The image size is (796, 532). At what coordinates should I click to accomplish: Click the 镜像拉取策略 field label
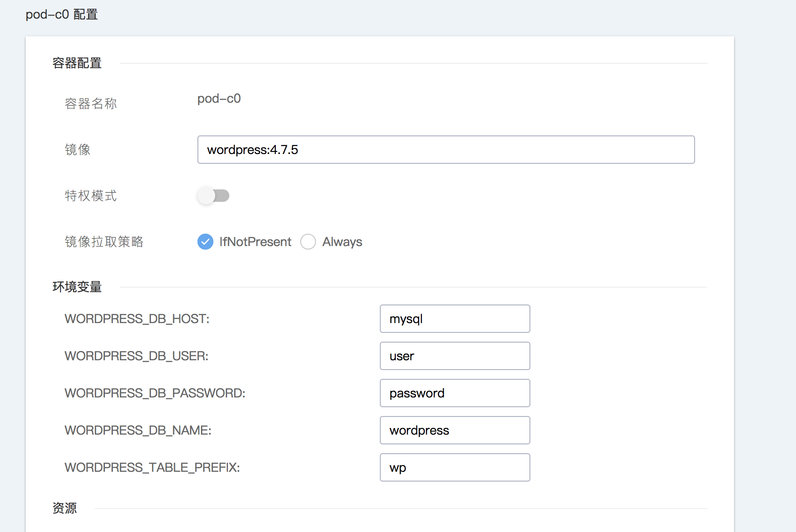[104, 242]
